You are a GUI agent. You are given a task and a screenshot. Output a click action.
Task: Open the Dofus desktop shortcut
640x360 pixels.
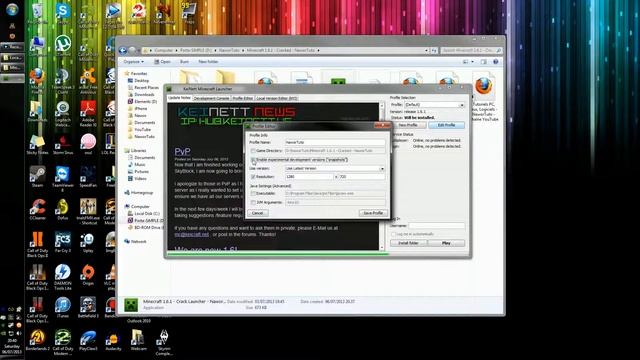[62, 209]
